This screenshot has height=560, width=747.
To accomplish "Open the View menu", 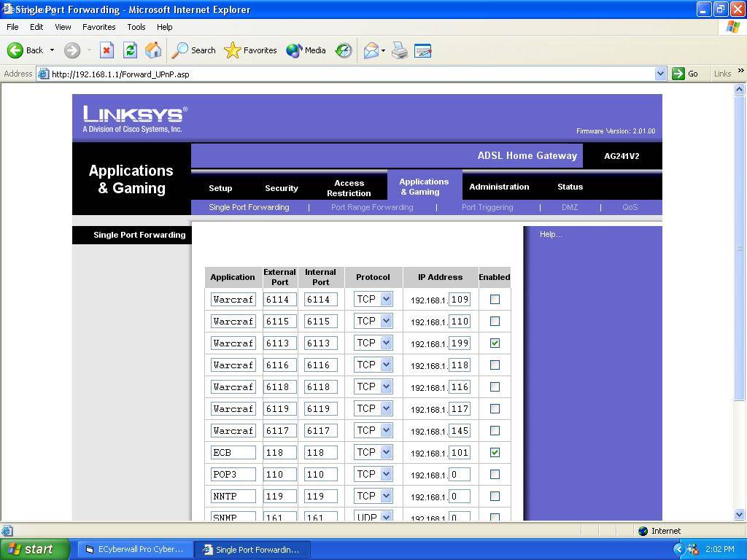I will (63, 27).
